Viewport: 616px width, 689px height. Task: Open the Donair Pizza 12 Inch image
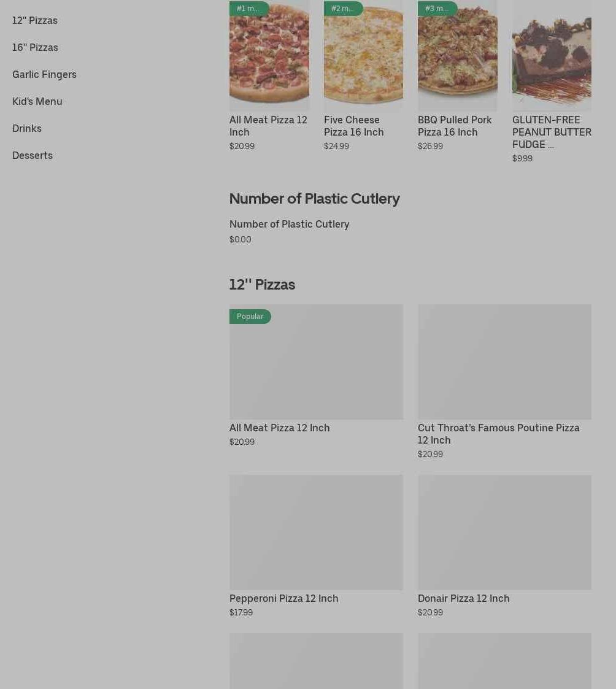pyautogui.click(x=504, y=532)
